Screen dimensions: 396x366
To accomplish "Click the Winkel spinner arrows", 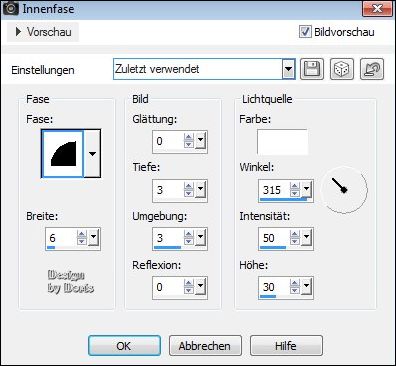I will pyautogui.click(x=295, y=189).
